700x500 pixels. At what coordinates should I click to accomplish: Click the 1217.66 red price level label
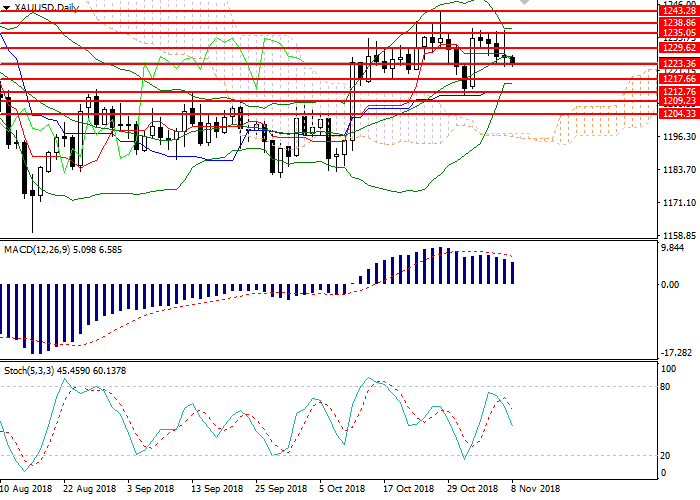pos(679,79)
